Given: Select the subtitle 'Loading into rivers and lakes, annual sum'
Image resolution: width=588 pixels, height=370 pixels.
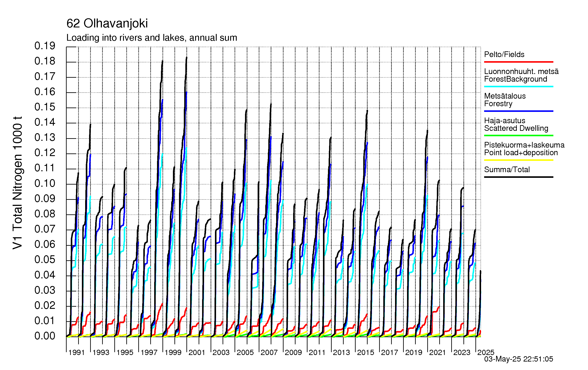Looking at the screenshot, I should pyautogui.click(x=152, y=38).
